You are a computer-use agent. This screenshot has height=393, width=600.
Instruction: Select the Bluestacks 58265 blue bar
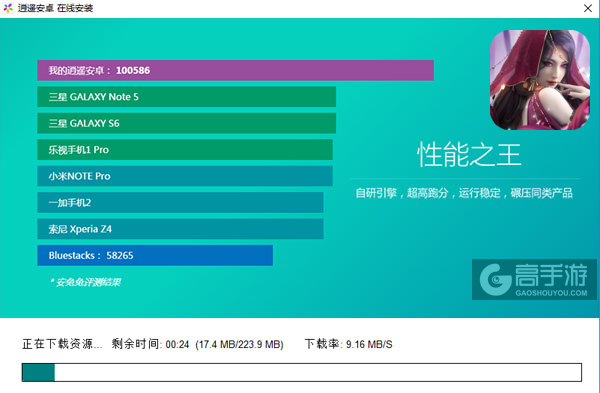click(x=155, y=255)
